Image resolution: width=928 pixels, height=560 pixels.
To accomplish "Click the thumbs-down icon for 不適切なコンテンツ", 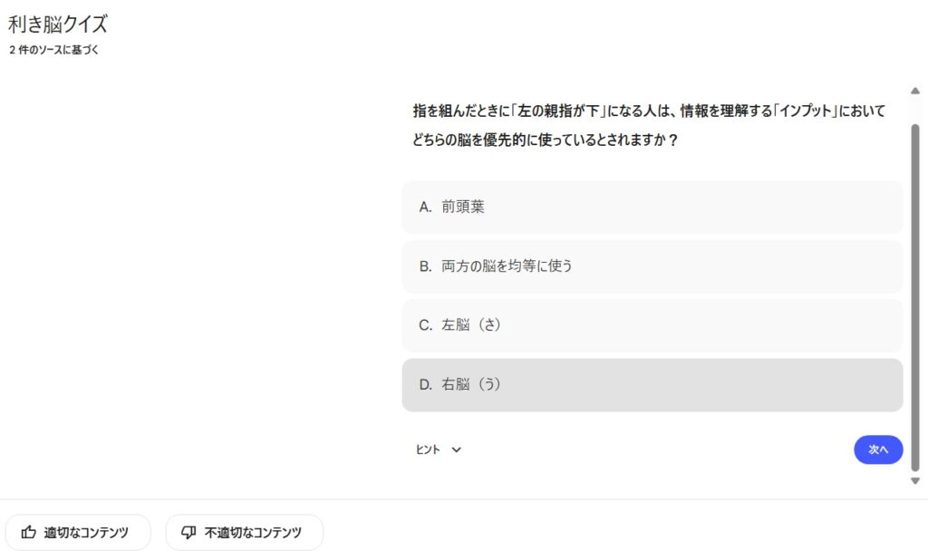I will (188, 533).
